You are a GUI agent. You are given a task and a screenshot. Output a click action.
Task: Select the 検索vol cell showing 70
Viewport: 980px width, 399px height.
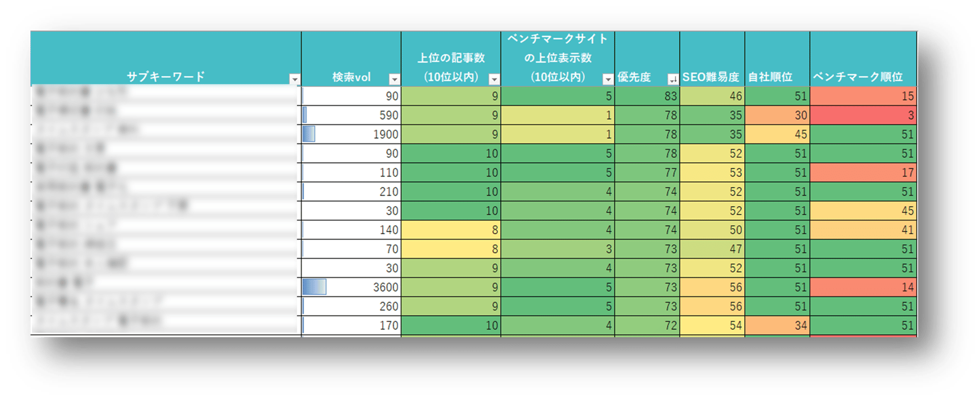point(351,249)
